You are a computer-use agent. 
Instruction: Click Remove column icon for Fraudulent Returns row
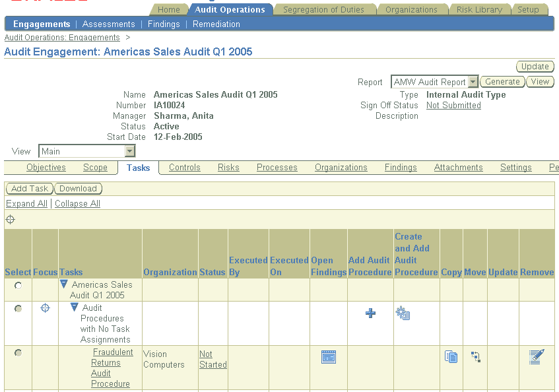(537, 357)
